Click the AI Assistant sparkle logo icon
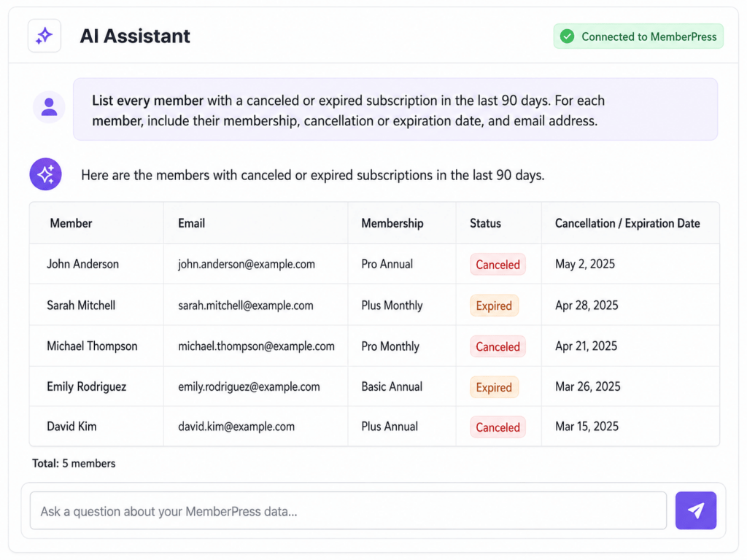This screenshot has height=560, width=747. (44, 36)
